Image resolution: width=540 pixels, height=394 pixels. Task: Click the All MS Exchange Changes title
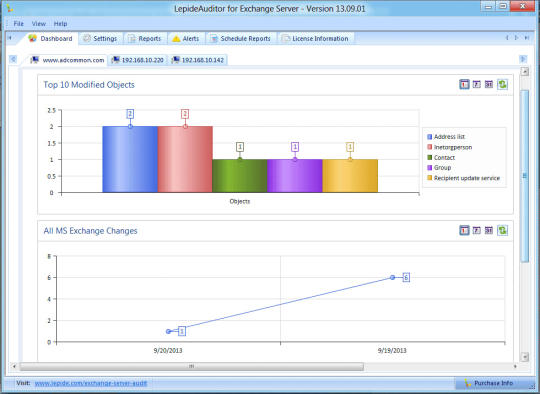[90, 231]
